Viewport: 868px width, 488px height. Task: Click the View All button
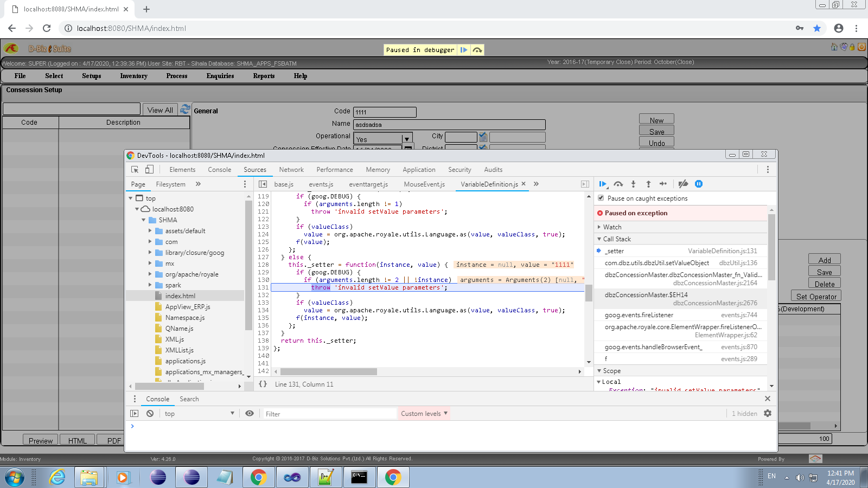pos(159,110)
